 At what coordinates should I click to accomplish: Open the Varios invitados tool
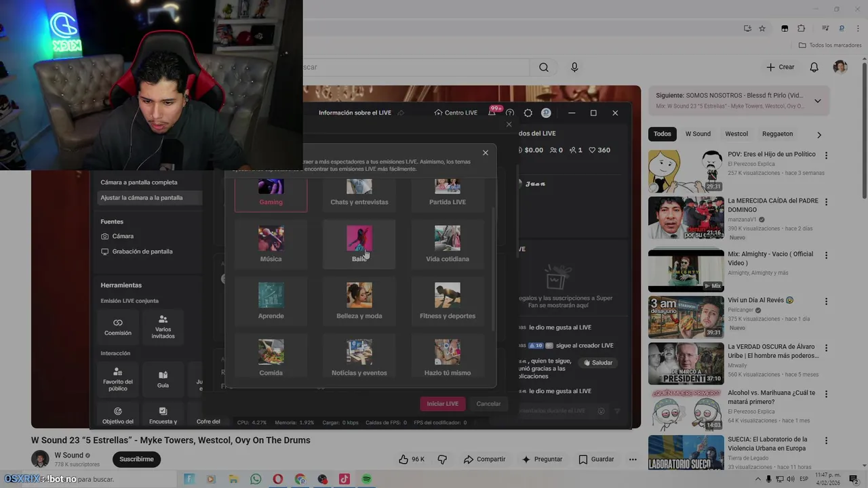tap(163, 327)
